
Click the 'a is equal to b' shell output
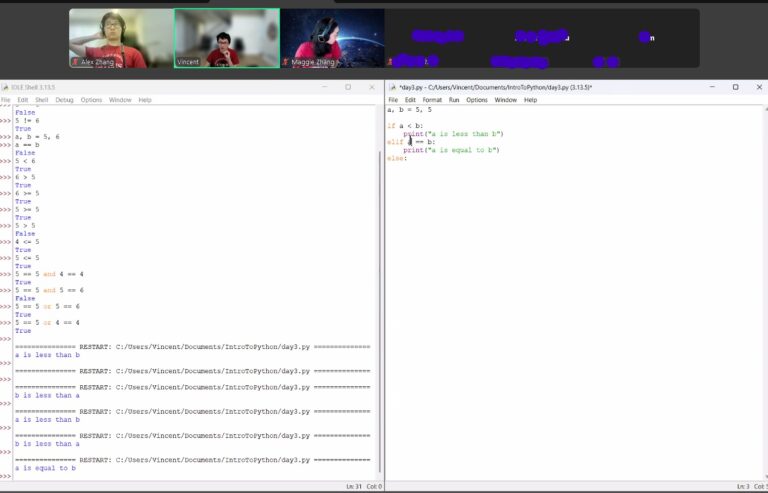pos(45,468)
